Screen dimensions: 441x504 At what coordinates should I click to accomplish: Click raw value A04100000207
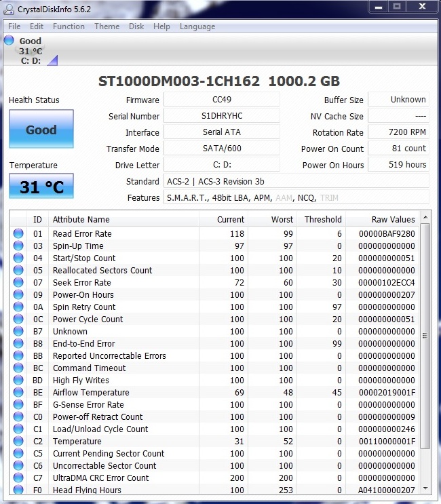click(387, 490)
